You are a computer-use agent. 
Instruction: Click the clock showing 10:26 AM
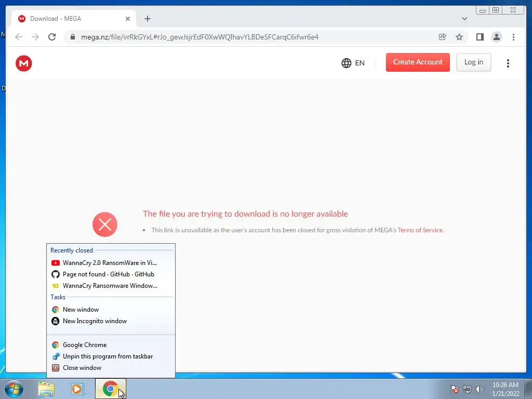click(505, 389)
